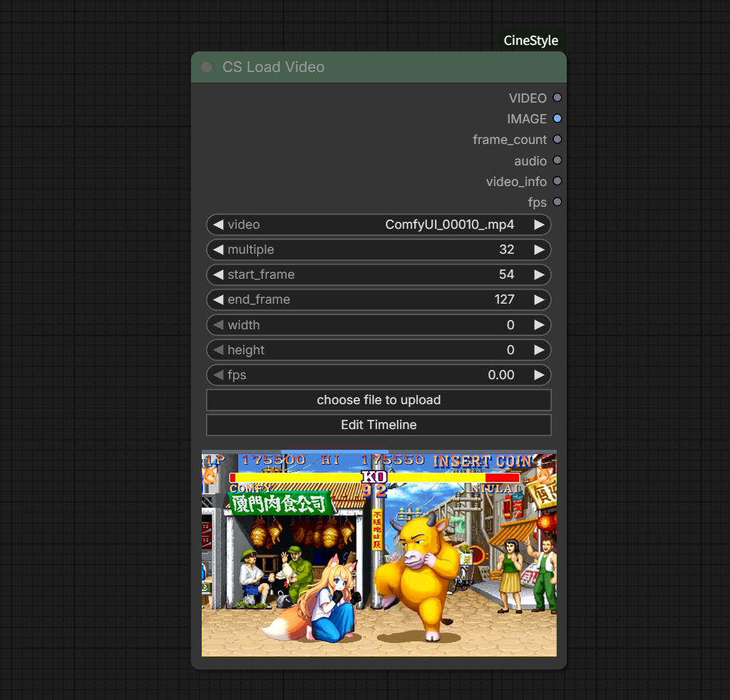
Task: Click the VIDEO output label
Action: 528,98
